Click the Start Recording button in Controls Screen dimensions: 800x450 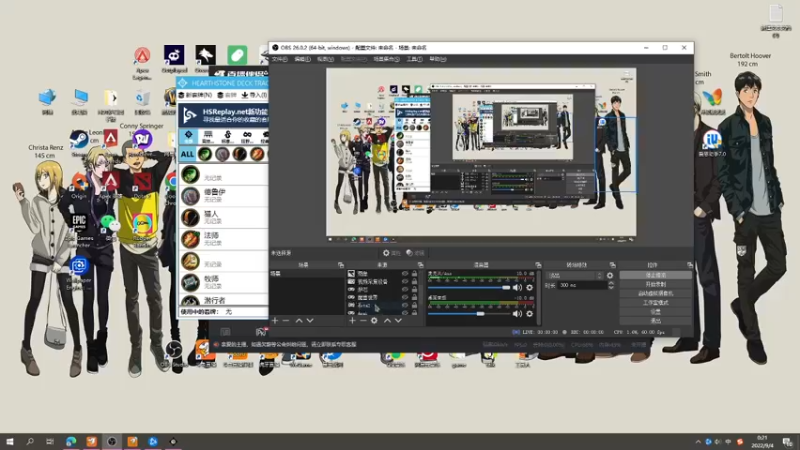pyautogui.click(x=656, y=284)
